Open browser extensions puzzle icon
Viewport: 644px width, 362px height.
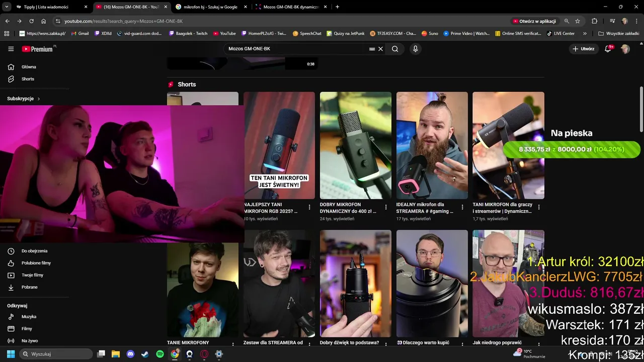pos(594,21)
